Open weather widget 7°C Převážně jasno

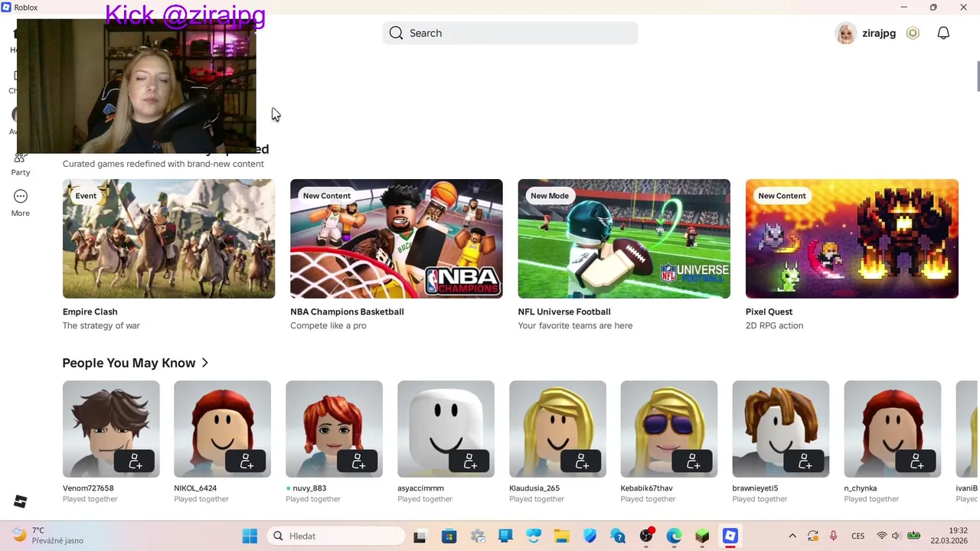tap(49, 536)
